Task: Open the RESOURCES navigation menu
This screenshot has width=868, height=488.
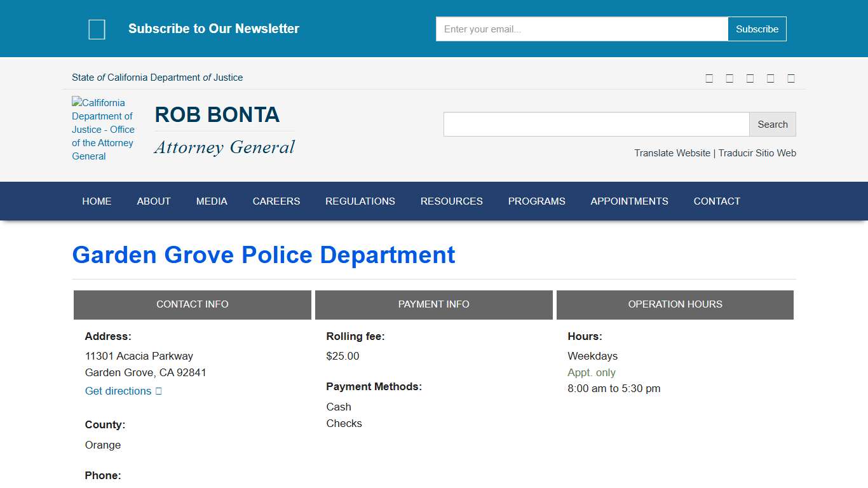Action: (451, 201)
